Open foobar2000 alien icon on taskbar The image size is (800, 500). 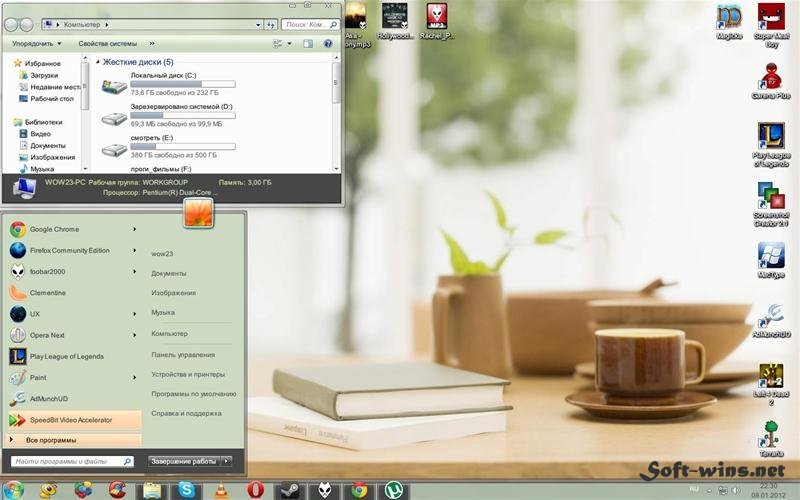pyautogui.click(x=324, y=490)
